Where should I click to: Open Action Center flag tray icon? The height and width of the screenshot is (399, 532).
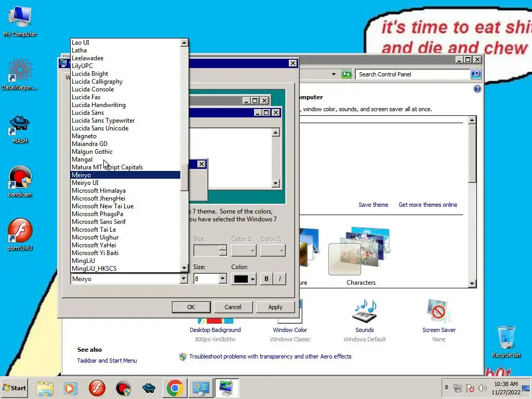(x=470, y=388)
